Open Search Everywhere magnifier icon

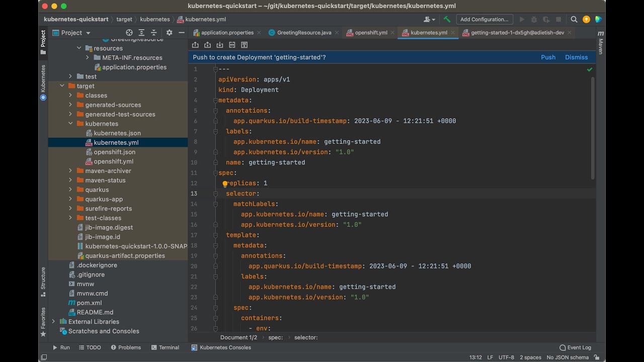574,20
